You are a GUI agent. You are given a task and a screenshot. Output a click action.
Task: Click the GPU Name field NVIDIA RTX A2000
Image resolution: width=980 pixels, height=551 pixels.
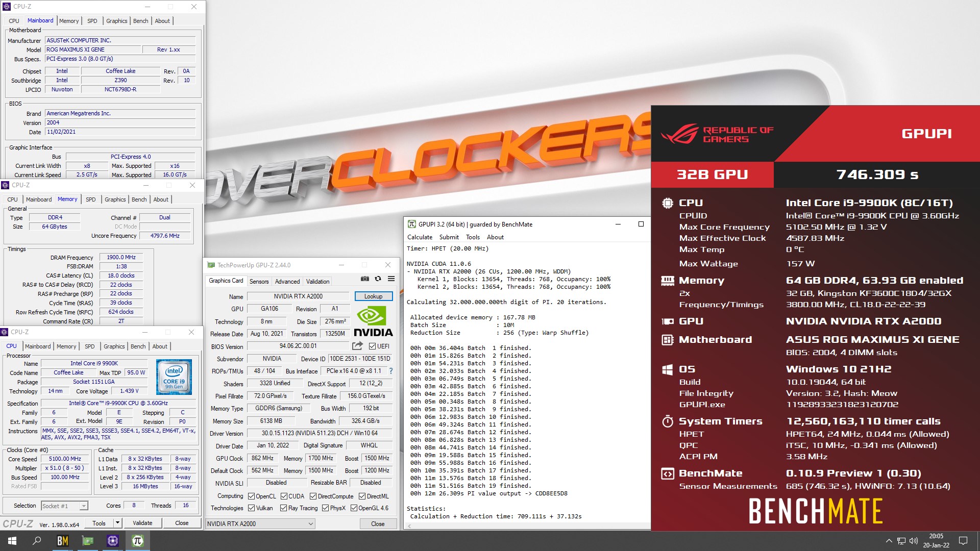coord(298,296)
